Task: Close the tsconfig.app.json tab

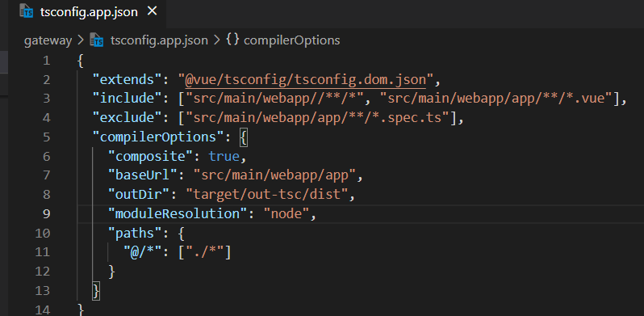Action: 152,11
